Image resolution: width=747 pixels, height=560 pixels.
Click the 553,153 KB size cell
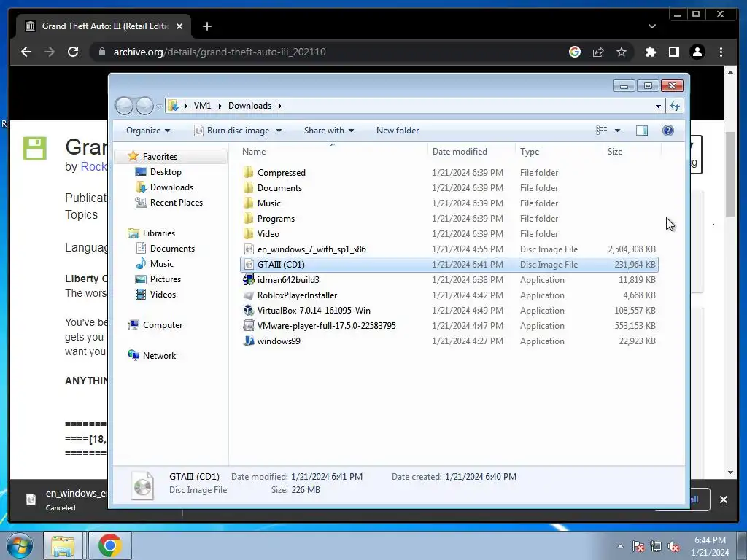click(635, 326)
